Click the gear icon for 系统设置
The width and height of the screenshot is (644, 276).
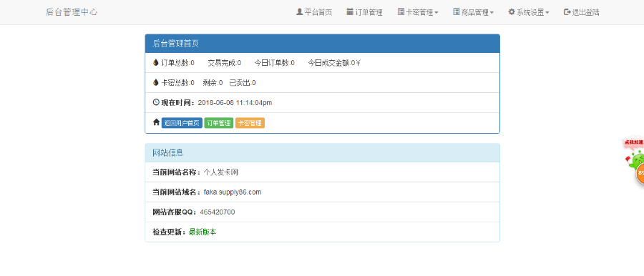512,12
